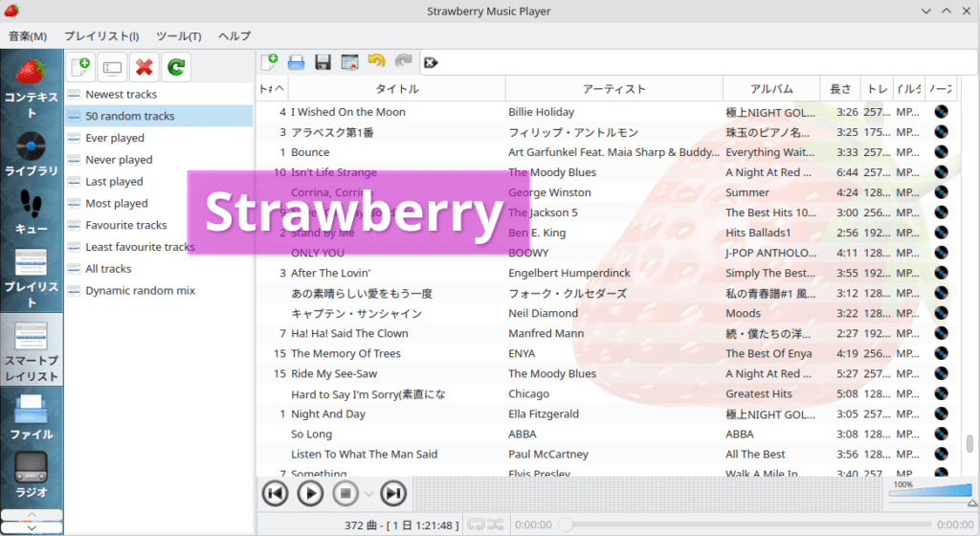Open the Library tab in the sidebar
980x536 pixels.
click(32, 154)
